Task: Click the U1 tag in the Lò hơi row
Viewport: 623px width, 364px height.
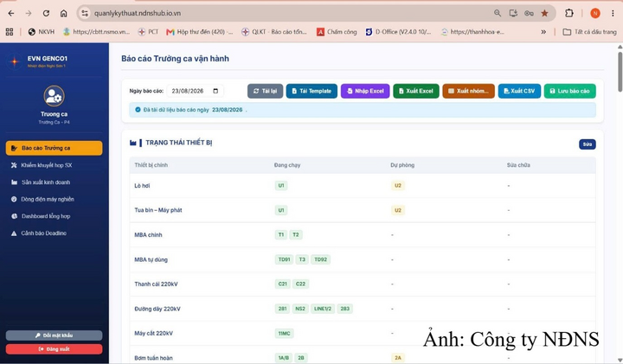Action: (x=281, y=186)
